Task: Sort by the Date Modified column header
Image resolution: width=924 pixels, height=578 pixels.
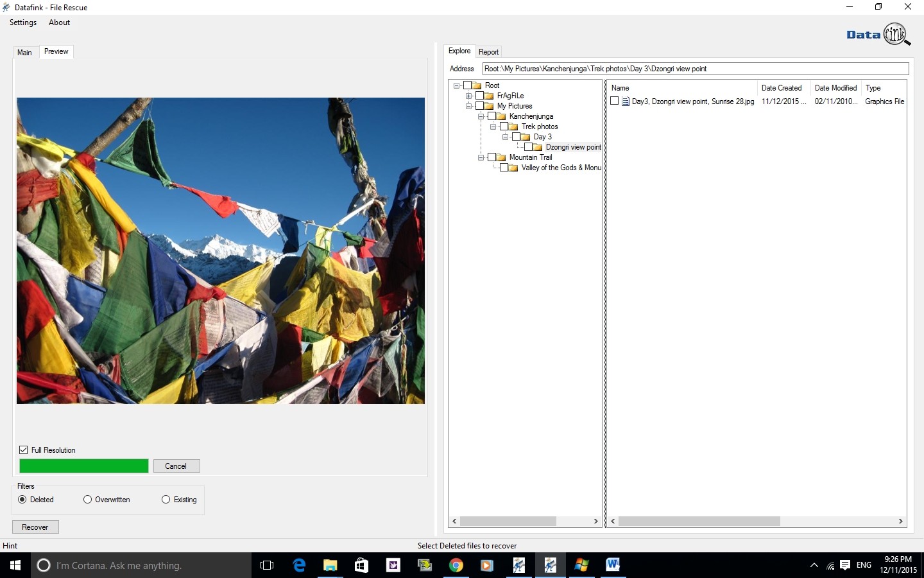Action: pyautogui.click(x=836, y=88)
